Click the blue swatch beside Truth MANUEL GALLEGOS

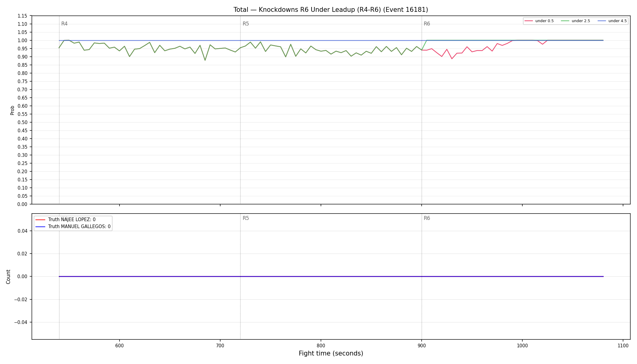[40, 227]
